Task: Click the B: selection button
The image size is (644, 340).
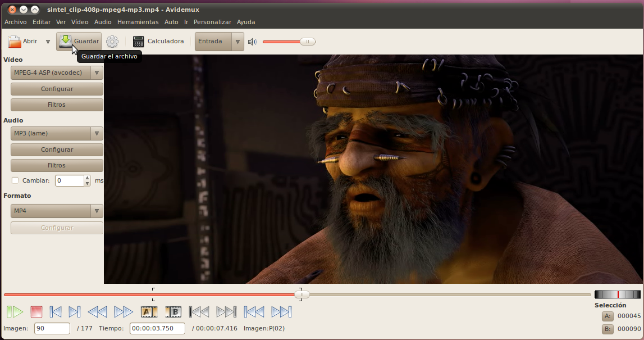Action: click(608, 329)
